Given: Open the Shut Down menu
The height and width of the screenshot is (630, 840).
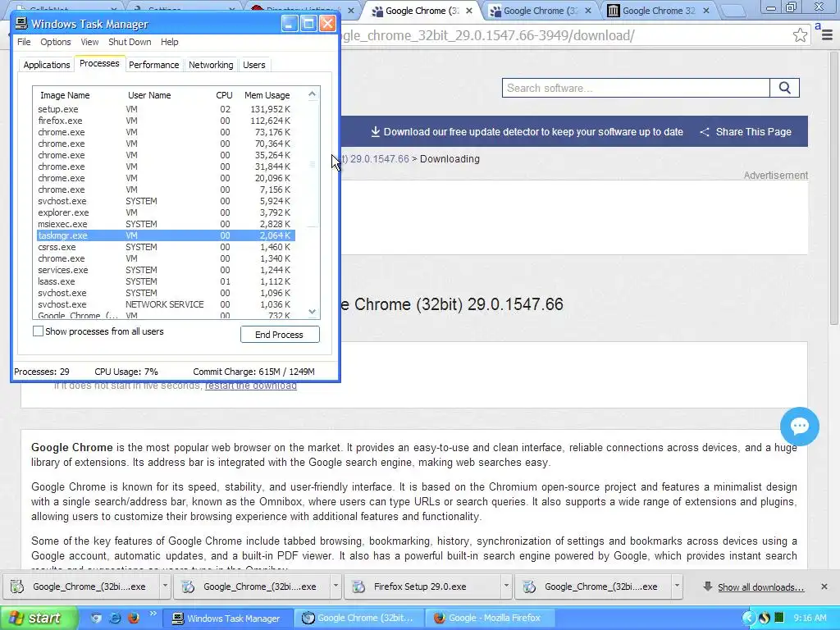Looking at the screenshot, I should click(x=130, y=42).
